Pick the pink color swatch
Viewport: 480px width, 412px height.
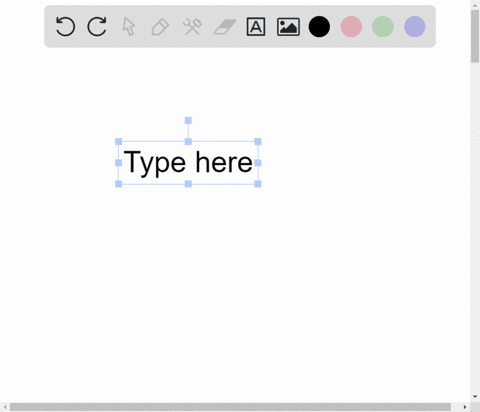coord(351,26)
